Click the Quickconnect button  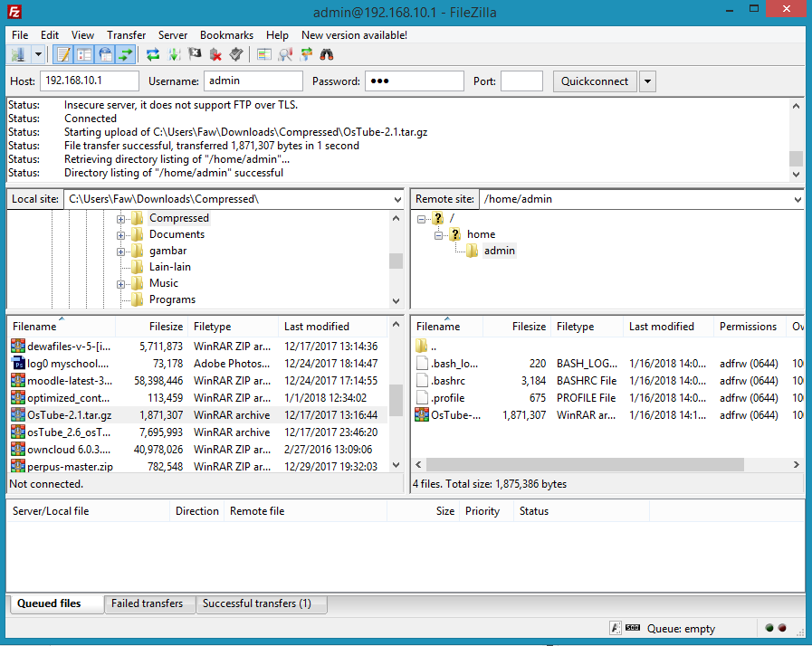point(595,81)
